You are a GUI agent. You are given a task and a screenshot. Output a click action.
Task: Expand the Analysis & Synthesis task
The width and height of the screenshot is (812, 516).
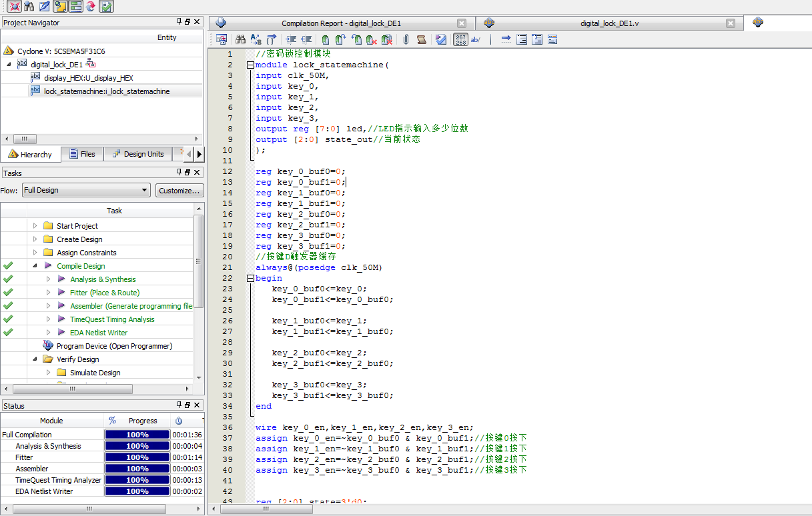(48, 279)
